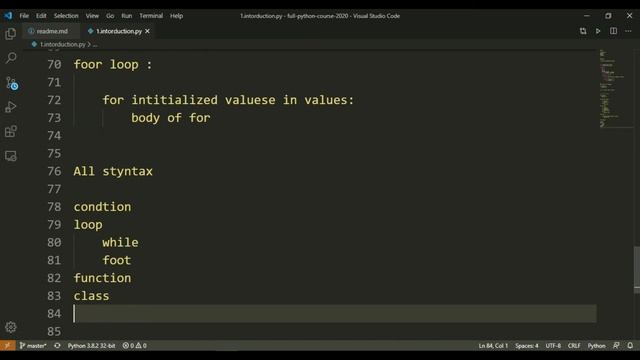Click line number 70 in the gutter
Viewport: 640px width, 360px height.
coord(54,64)
